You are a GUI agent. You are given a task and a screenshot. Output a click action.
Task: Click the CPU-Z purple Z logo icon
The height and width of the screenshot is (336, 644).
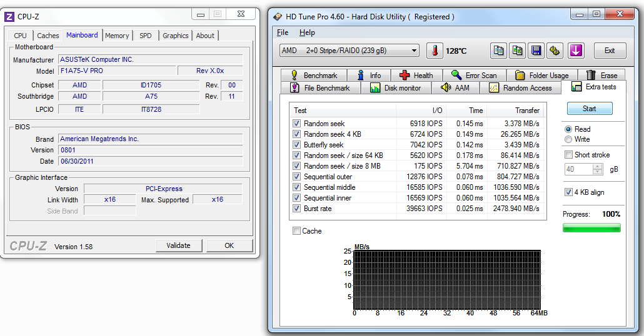[x=9, y=17]
